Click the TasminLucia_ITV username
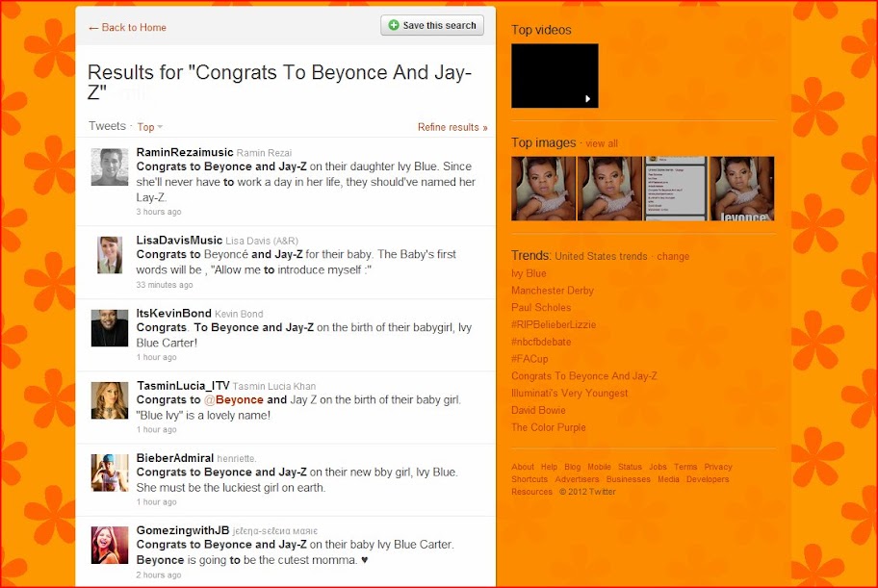 183,386
